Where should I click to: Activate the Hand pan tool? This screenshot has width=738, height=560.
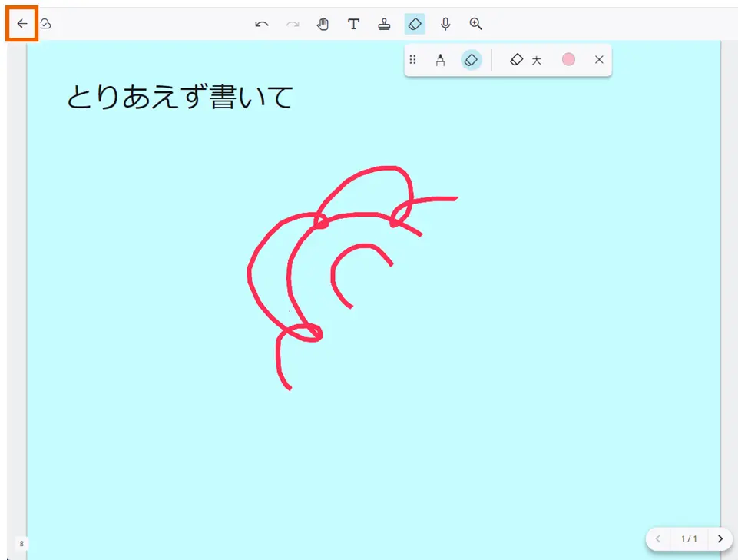pos(323,24)
